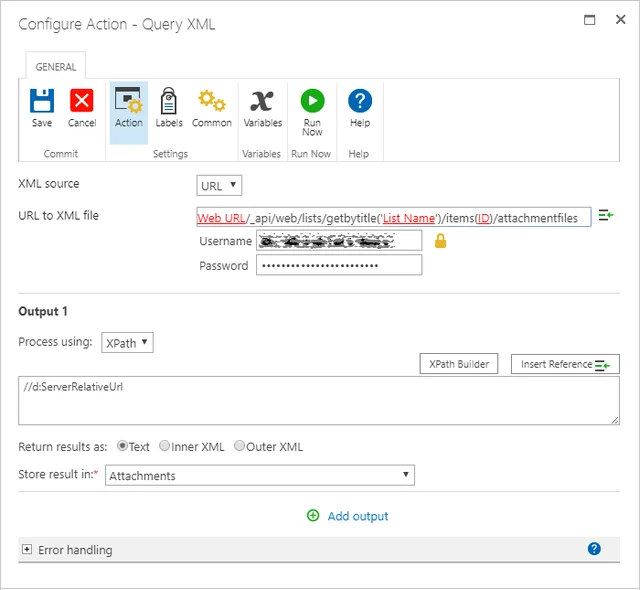The width and height of the screenshot is (640, 590).
Task: Click the Save ribbon icon
Action: pyautogui.click(x=42, y=100)
